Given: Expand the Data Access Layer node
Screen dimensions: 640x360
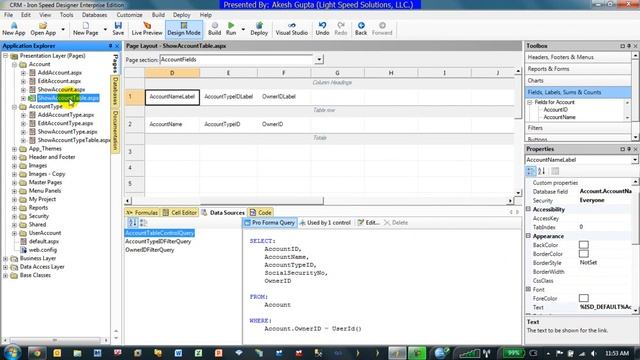Looking at the screenshot, I should [x=6, y=267].
